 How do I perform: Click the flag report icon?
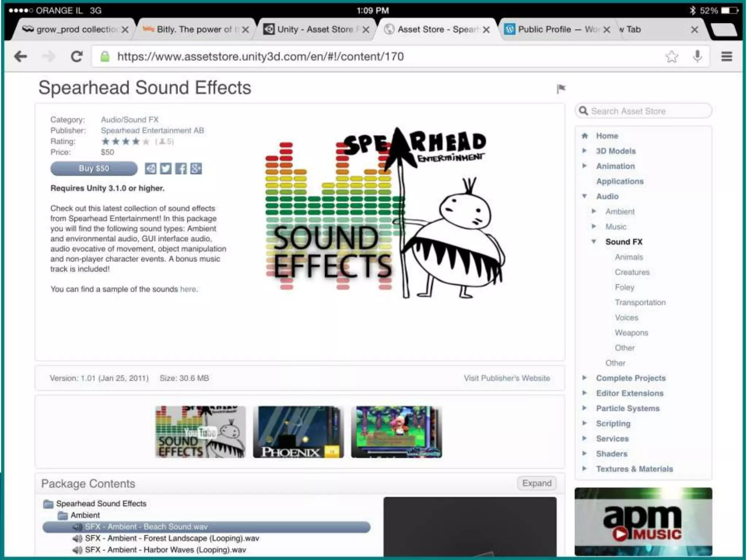[561, 89]
